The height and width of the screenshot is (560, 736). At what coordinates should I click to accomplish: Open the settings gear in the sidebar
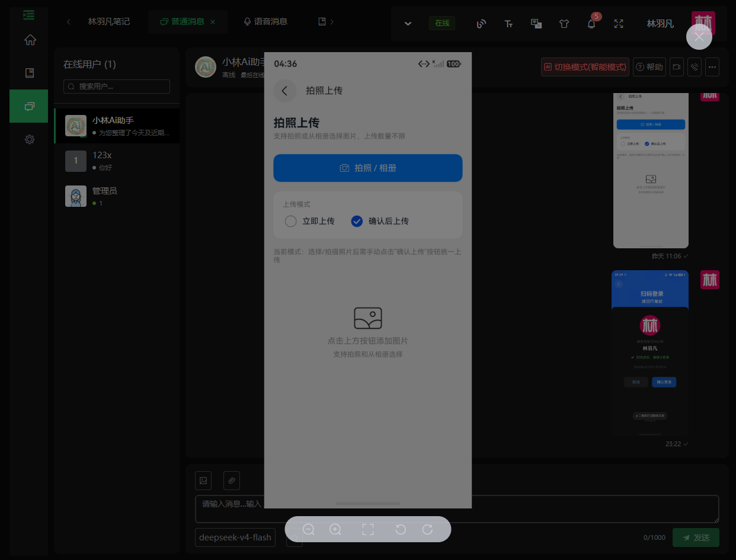click(x=30, y=139)
